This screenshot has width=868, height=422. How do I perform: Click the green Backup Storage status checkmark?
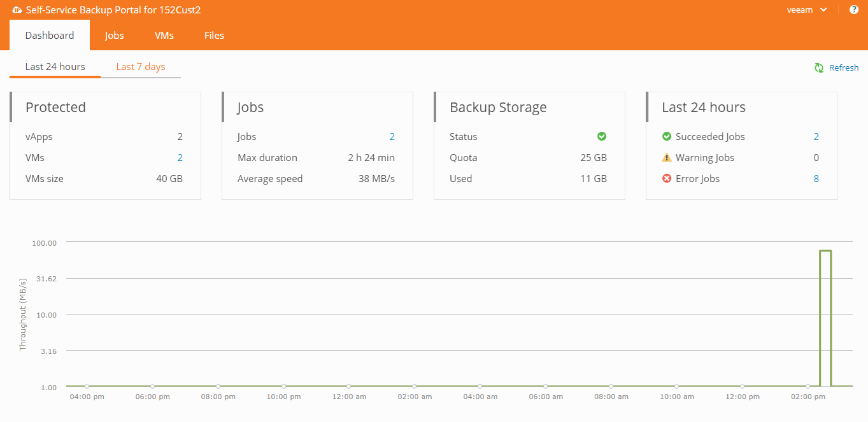pyautogui.click(x=602, y=136)
